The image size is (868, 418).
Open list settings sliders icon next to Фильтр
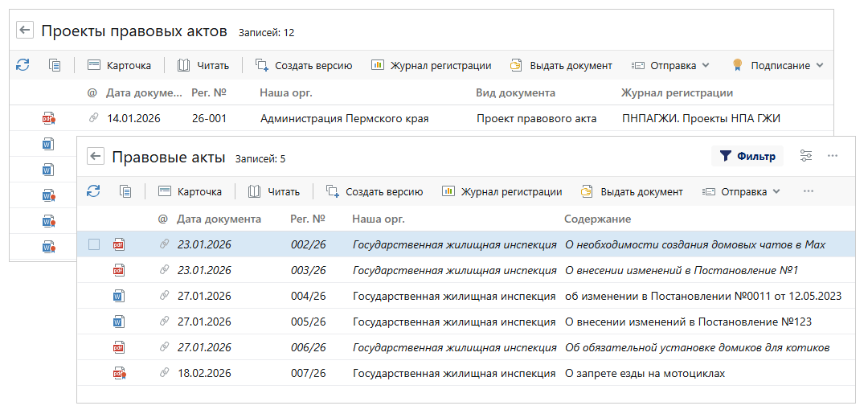pyautogui.click(x=806, y=156)
